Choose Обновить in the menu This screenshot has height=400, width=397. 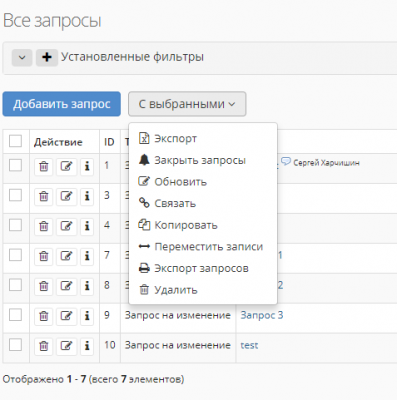[x=203, y=182]
